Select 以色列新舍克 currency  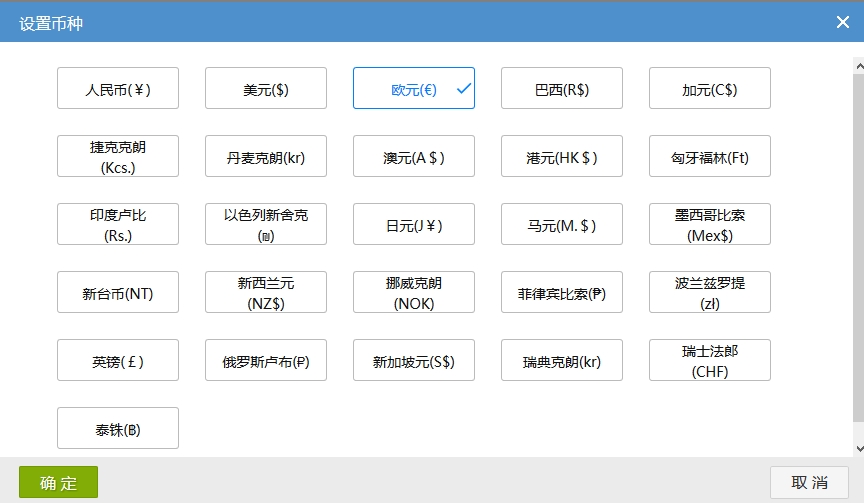266,224
